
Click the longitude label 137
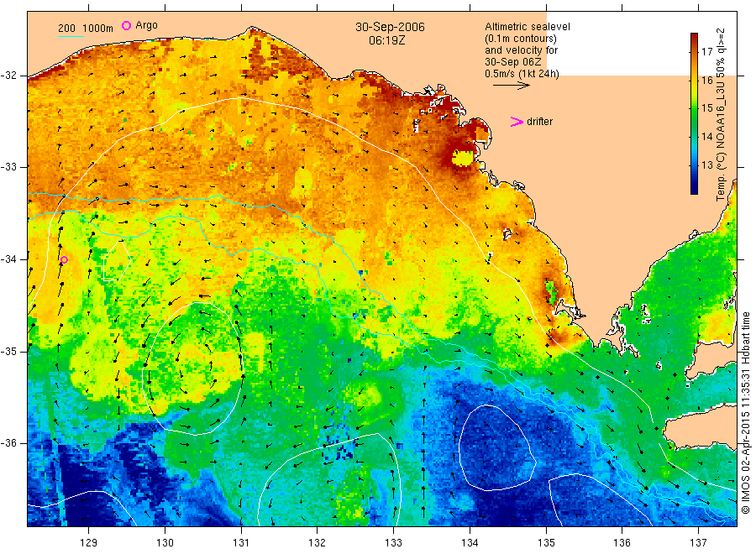[698, 543]
